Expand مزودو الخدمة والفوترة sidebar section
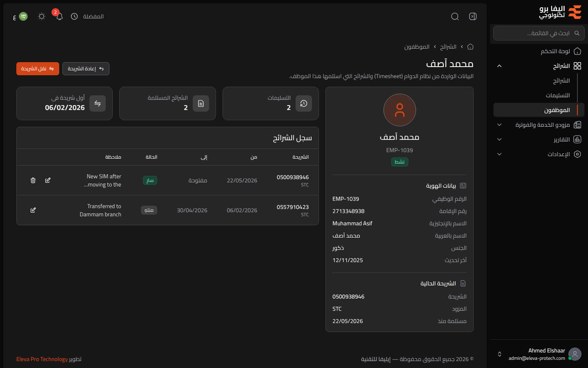The height and width of the screenshot is (368, 588). click(x=539, y=125)
